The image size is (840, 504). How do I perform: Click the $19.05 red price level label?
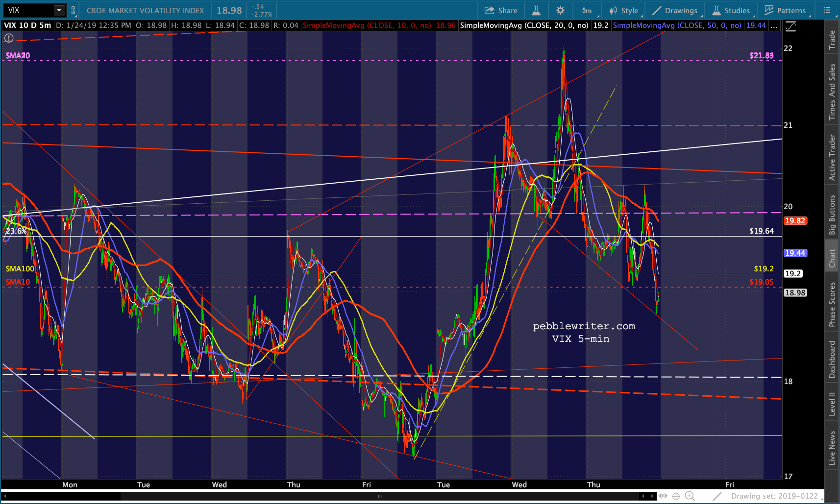coord(762,282)
